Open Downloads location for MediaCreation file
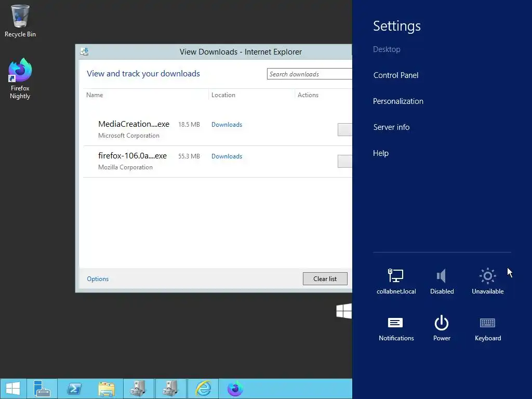 pos(227,125)
